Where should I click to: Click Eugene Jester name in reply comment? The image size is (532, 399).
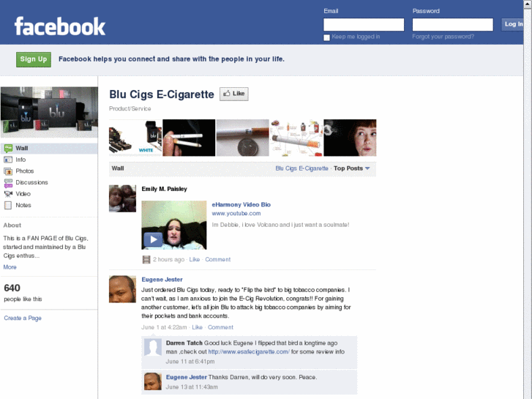pyautogui.click(x=187, y=377)
